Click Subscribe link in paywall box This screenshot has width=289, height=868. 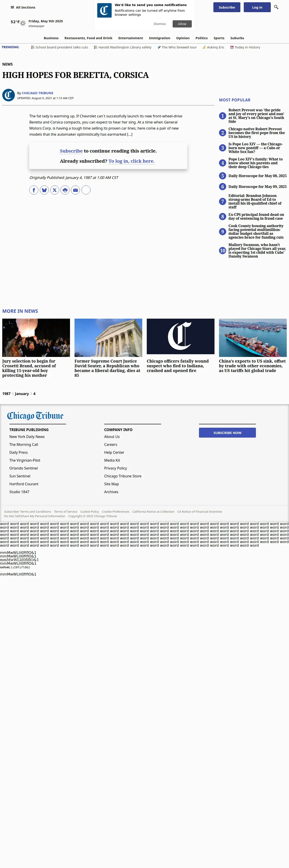pyautogui.click(x=71, y=151)
